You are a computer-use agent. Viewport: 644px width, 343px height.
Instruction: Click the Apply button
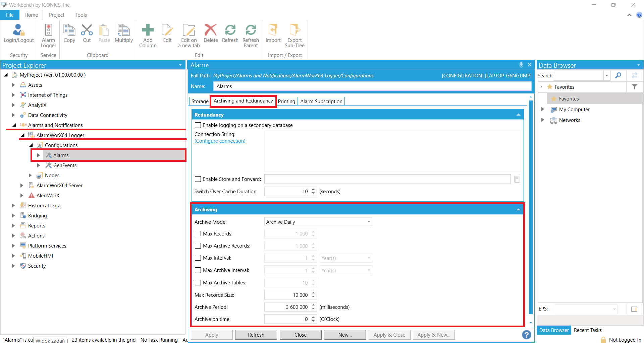point(212,335)
